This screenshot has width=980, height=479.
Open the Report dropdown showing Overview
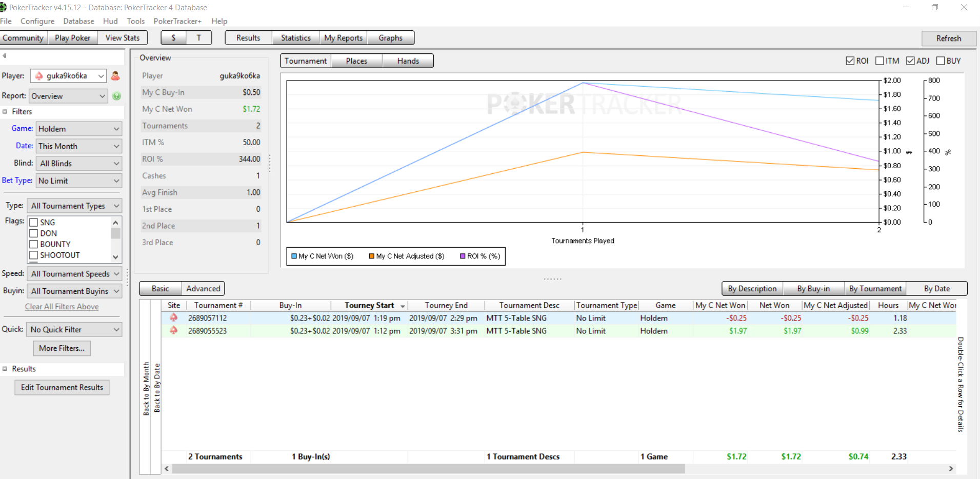click(x=68, y=96)
